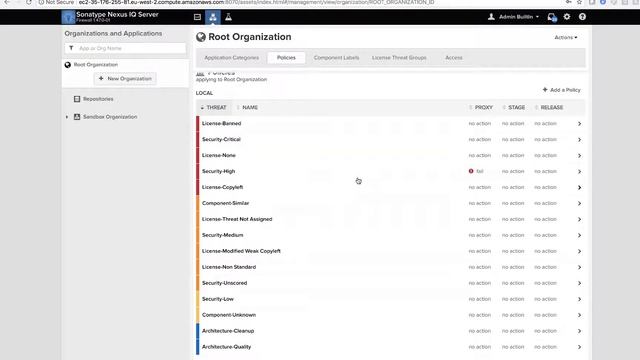Open Organization and Policies icon

coord(213,17)
